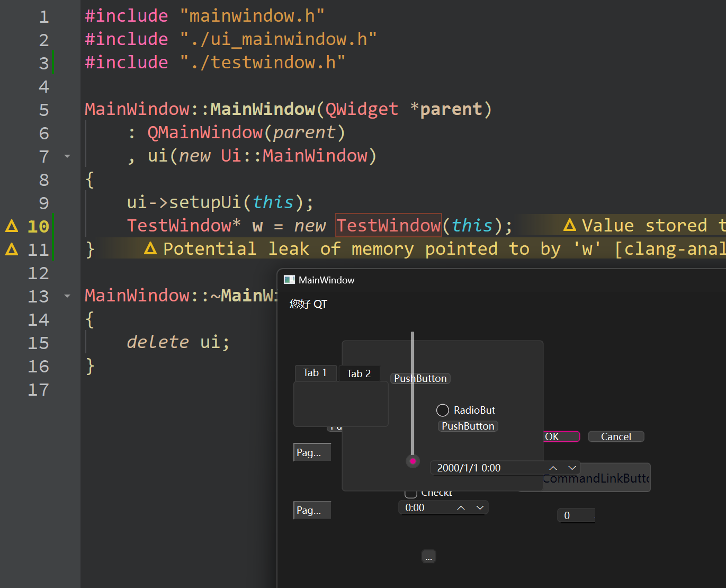Click the highlighted TestWindow constructor in line 10
The width and height of the screenshot is (726, 588).
coord(389,225)
